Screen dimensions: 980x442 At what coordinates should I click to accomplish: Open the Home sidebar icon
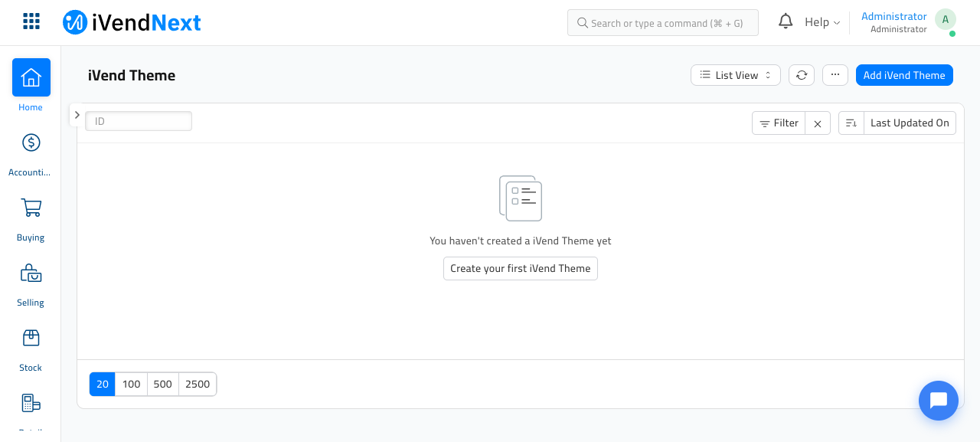point(31,77)
